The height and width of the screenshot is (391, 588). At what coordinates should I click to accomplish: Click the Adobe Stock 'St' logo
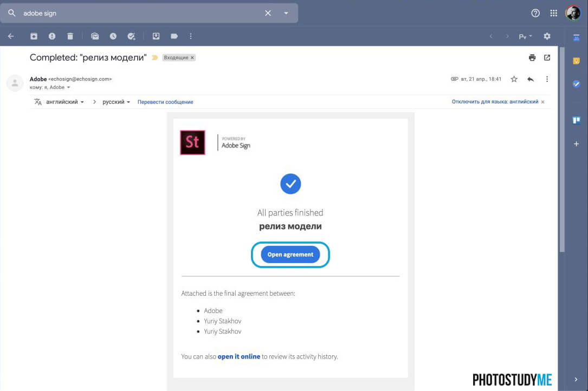click(x=193, y=142)
